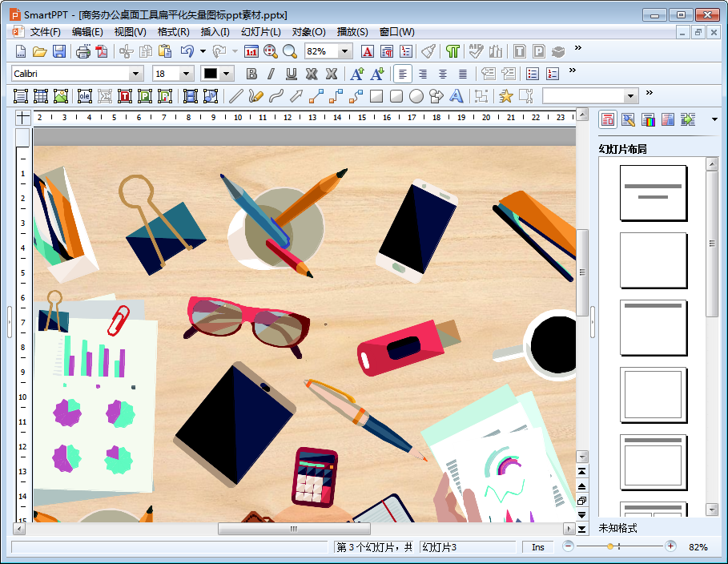Open the zoom level 82% dropdown
728x564 pixels.
click(344, 51)
